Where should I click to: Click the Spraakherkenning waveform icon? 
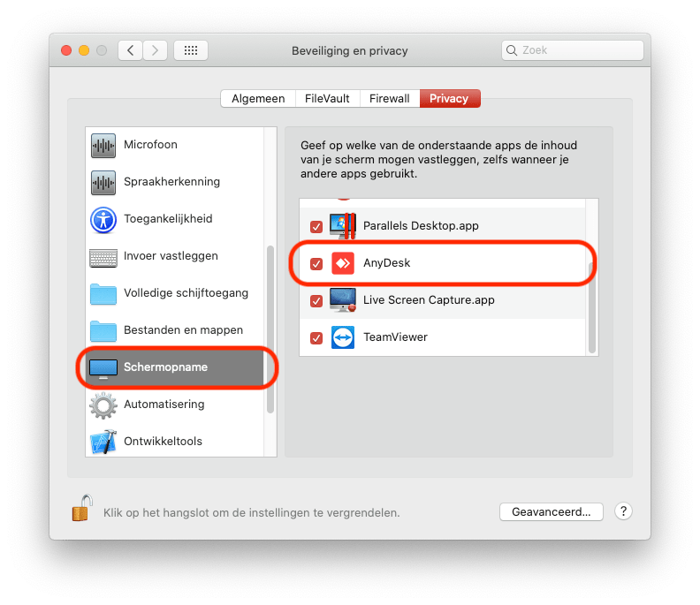click(103, 183)
